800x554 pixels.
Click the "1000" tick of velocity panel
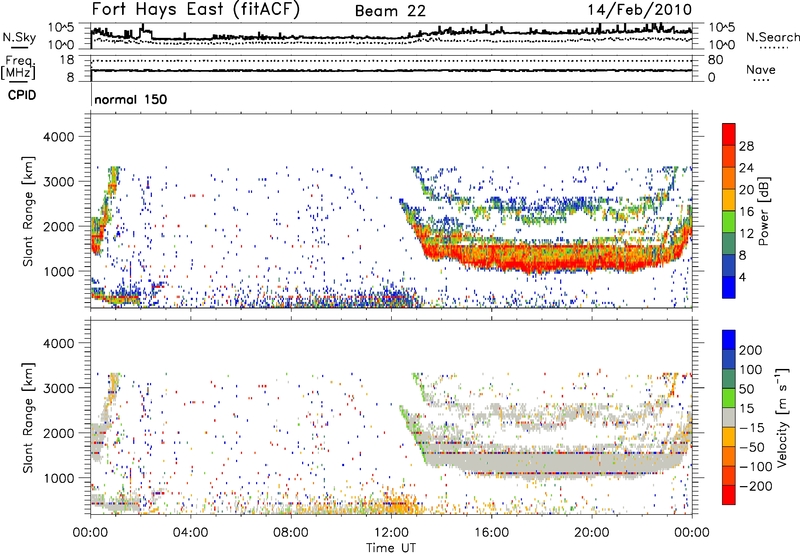tap(58, 478)
